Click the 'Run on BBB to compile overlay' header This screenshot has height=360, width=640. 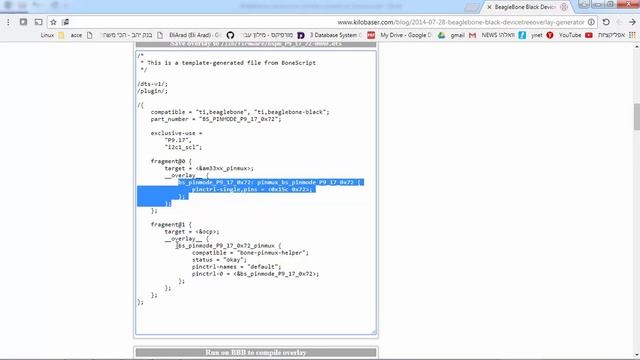pyautogui.click(x=256, y=352)
